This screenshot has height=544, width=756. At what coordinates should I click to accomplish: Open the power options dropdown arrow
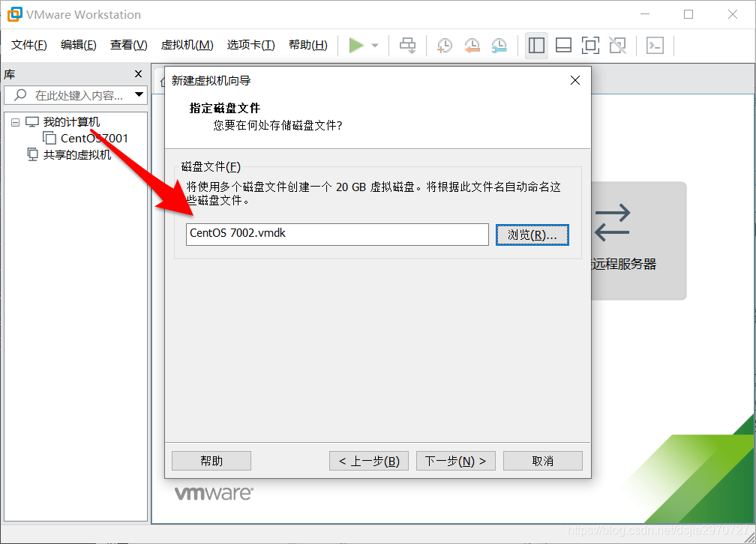pyautogui.click(x=375, y=46)
